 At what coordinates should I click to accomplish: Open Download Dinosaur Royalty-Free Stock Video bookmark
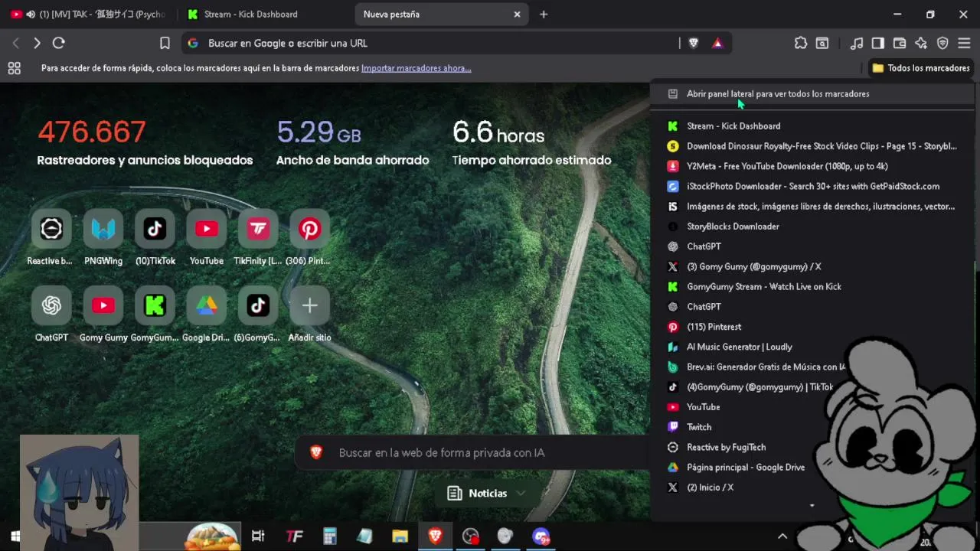(812, 146)
